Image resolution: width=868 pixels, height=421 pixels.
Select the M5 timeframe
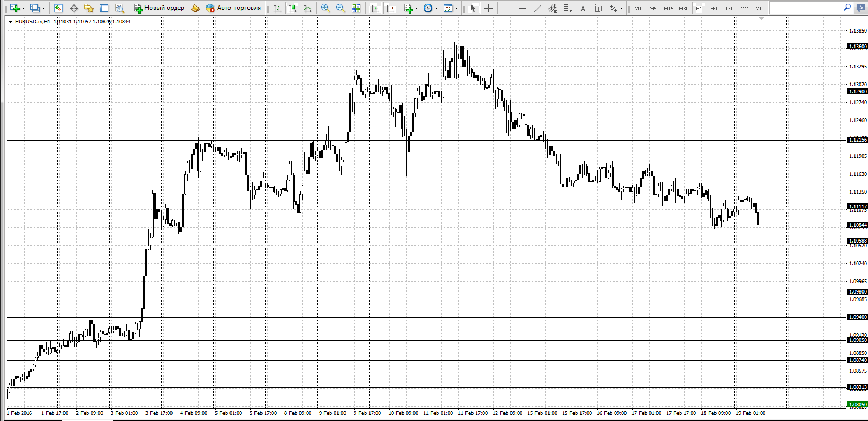click(653, 8)
